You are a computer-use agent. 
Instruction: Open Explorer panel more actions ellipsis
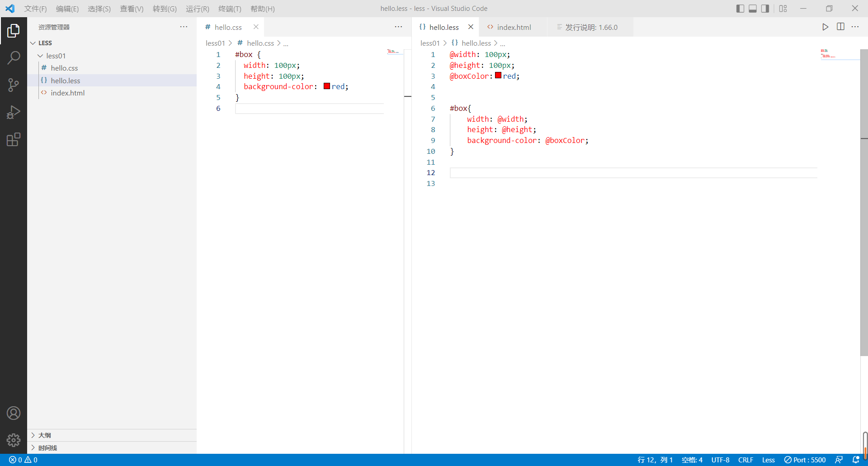(184, 27)
